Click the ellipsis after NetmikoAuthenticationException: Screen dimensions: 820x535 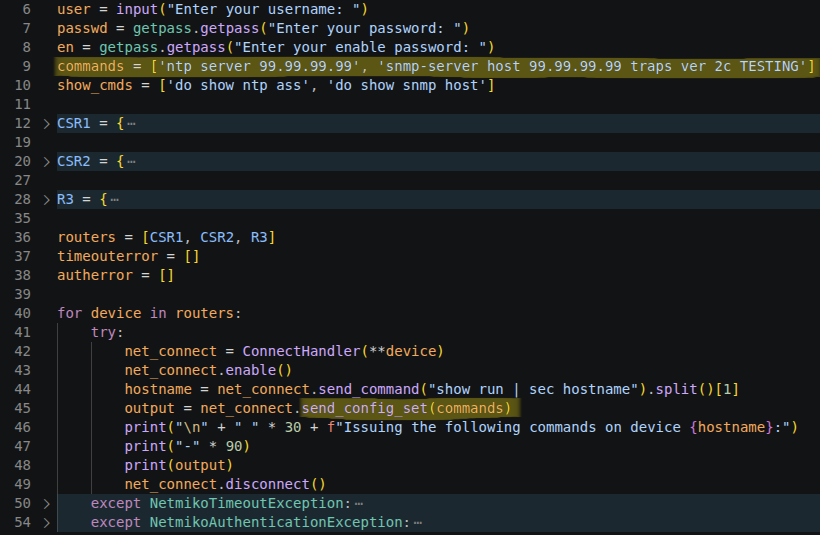pyautogui.click(x=417, y=522)
